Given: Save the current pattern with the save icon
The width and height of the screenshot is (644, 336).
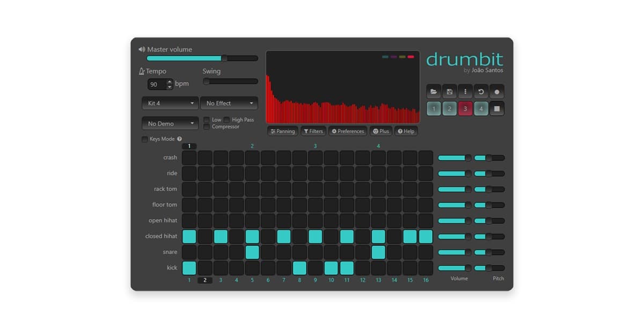Looking at the screenshot, I should [449, 92].
